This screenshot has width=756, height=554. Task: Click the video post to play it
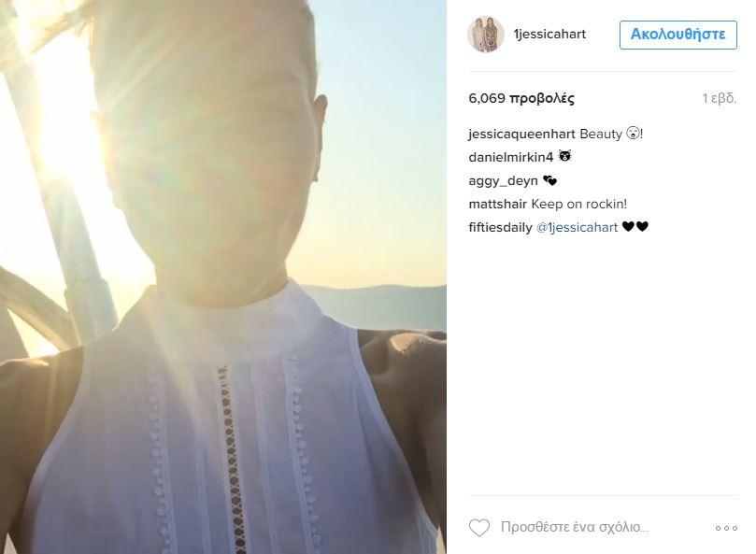223,277
